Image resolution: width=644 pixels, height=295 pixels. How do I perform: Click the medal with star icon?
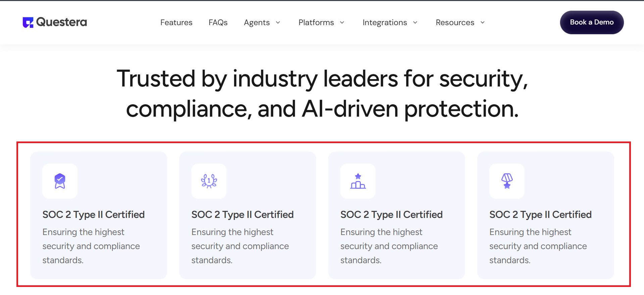pyautogui.click(x=507, y=181)
